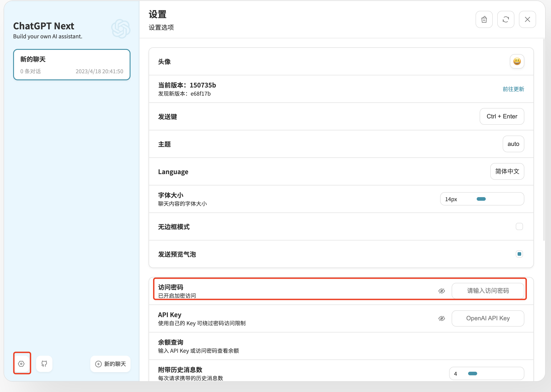Screen dimensions: 551x392
Task: Click the 聊天内容的字体大小 description
Action: (x=182, y=204)
